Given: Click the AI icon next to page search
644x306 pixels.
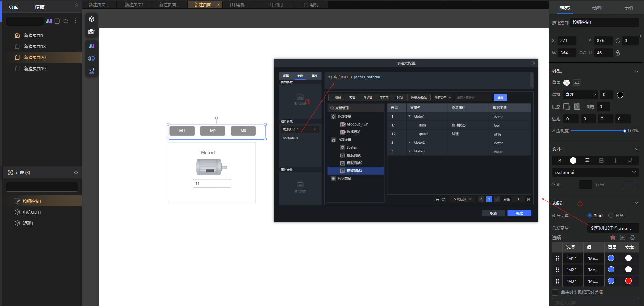Looking at the screenshot, I should coord(49,21).
